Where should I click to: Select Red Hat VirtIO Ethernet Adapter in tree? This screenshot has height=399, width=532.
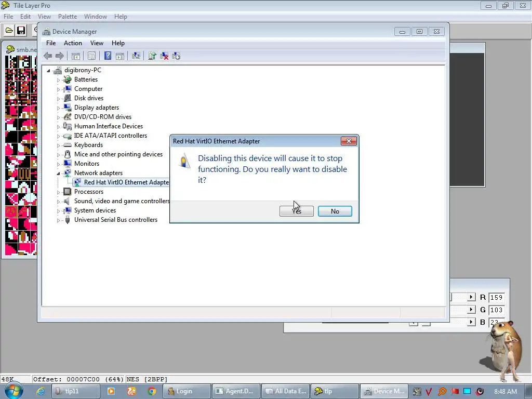(x=126, y=182)
